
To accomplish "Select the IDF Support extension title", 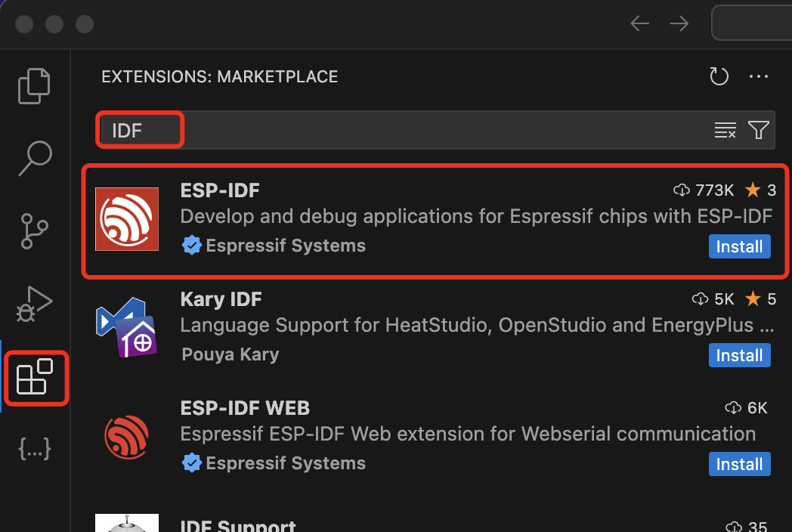I will pos(238,525).
